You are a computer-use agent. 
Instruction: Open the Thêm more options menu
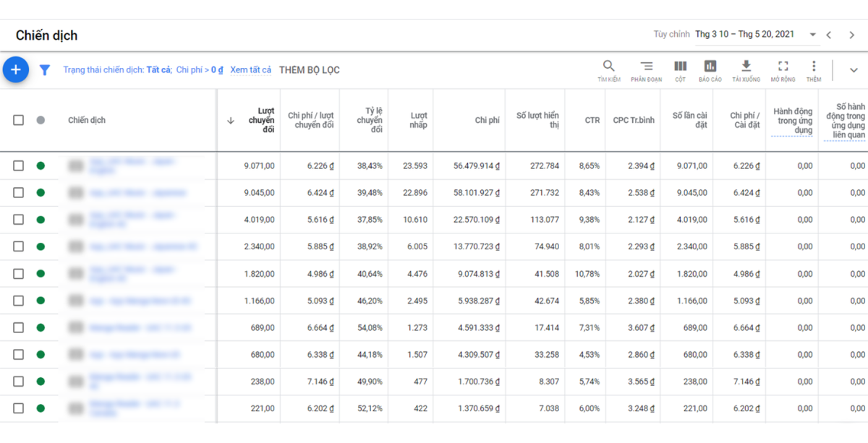pos(814,70)
